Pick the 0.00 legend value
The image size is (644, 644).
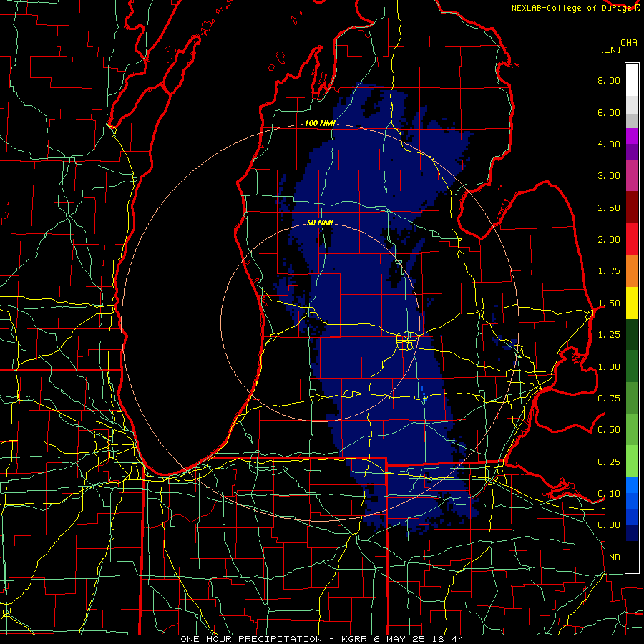point(609,525)
